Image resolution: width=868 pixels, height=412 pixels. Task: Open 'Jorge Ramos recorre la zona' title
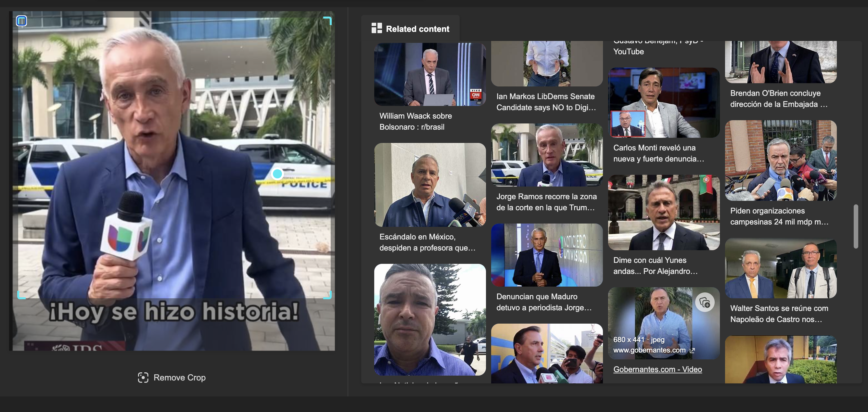click(546, 202)
